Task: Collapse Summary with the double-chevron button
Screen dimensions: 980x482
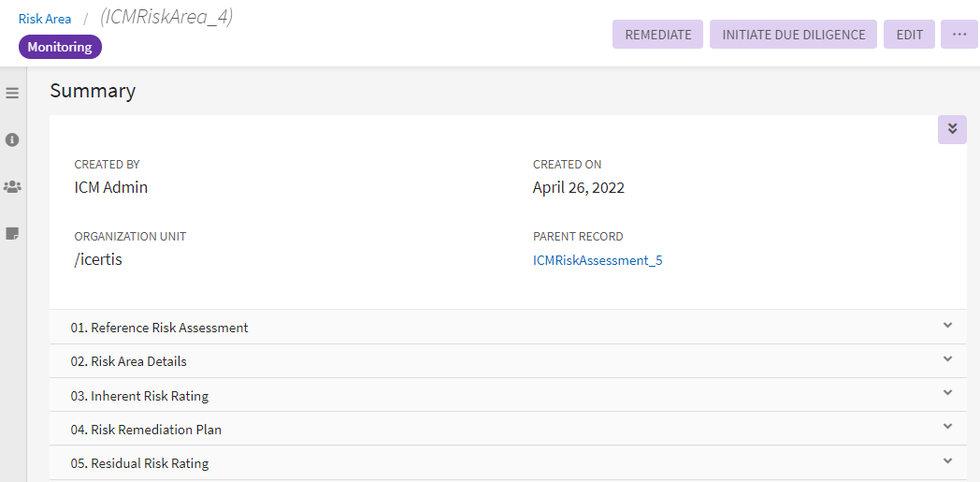Action: 952,129
